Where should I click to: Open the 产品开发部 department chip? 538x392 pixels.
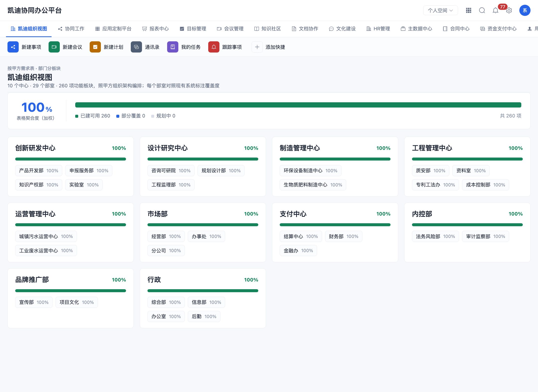(x=39, y=171)
